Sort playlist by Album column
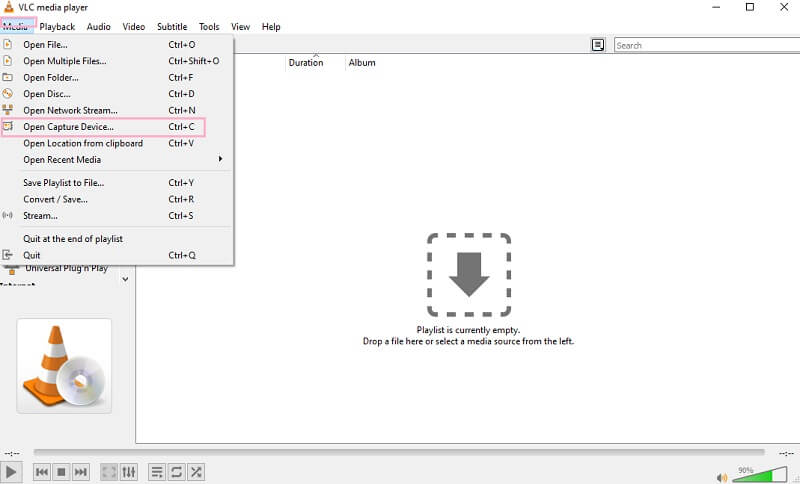The width and height of the screenshot is (800, 484). tap(362, 62)
